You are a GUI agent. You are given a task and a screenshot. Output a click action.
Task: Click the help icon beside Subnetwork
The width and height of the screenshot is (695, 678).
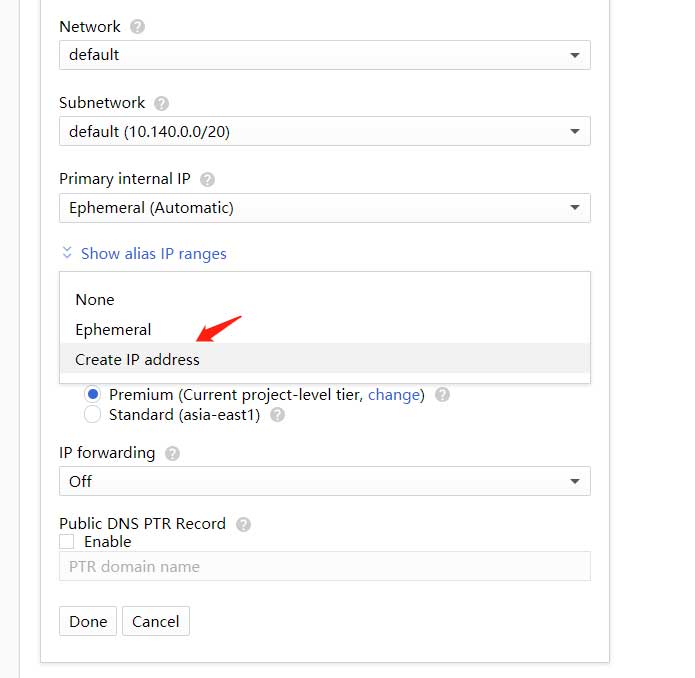pos(161,103)
